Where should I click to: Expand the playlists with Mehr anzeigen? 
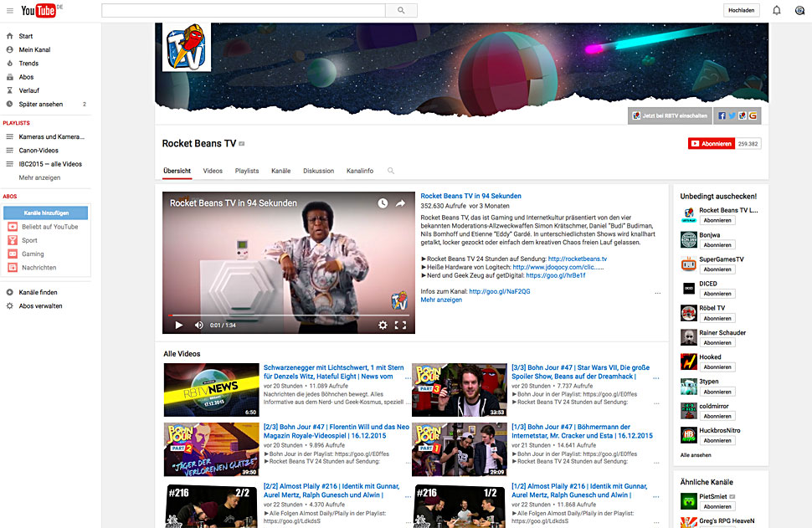(39, 177)
